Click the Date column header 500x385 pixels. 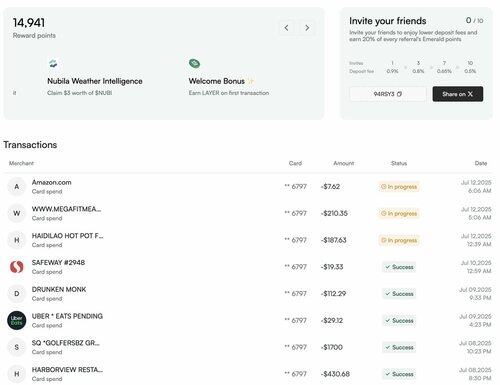pyautogui.click(x=481, y=163)
